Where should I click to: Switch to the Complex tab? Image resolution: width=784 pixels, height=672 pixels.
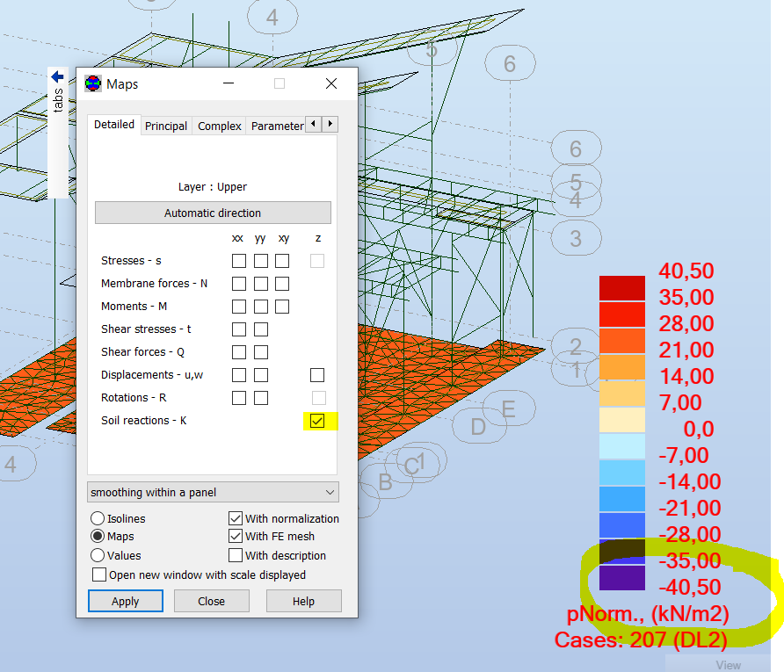click(218, 126)
